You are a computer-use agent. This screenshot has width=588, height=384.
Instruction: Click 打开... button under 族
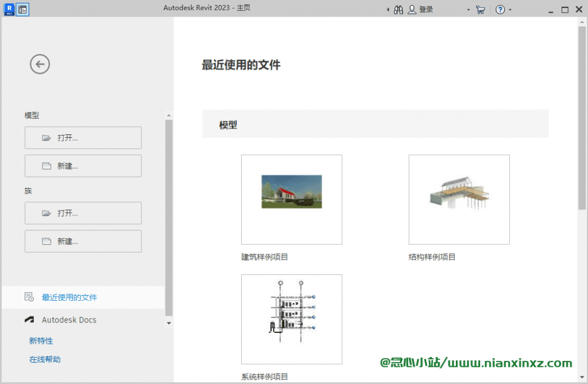83,213
